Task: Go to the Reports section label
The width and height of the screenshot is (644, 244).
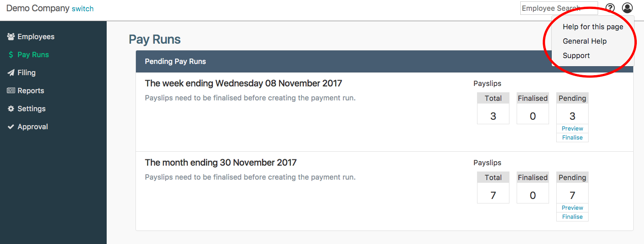Action: coord(31,91)
